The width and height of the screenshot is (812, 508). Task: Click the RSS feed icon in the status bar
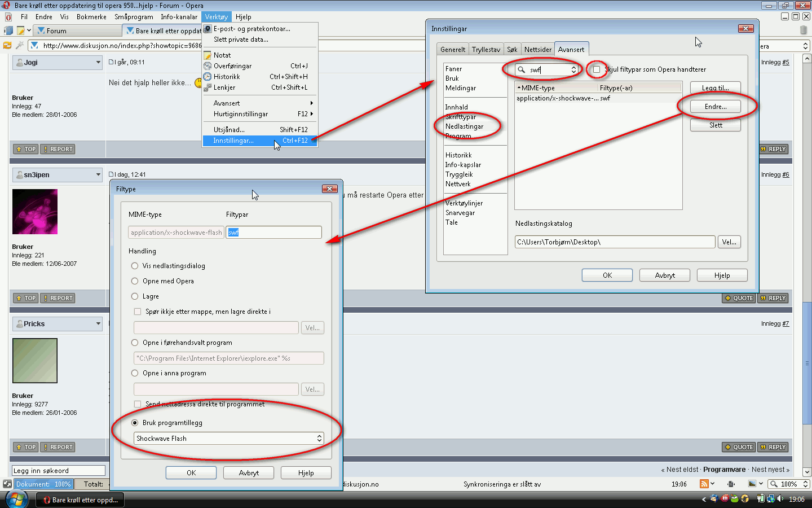704,484
